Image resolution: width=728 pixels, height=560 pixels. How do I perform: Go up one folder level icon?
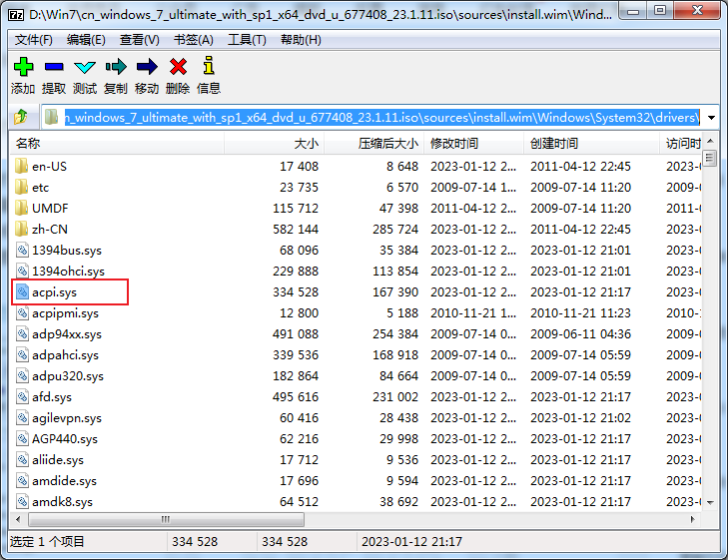[x=20, y=117]
